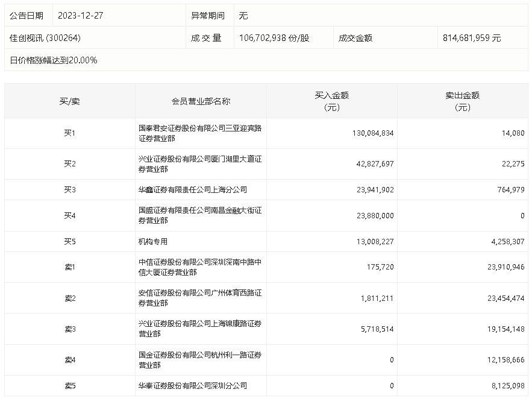Click buy amount 1,811,211
This screenshot has height=401, width=532.
[x=377, y=298]
